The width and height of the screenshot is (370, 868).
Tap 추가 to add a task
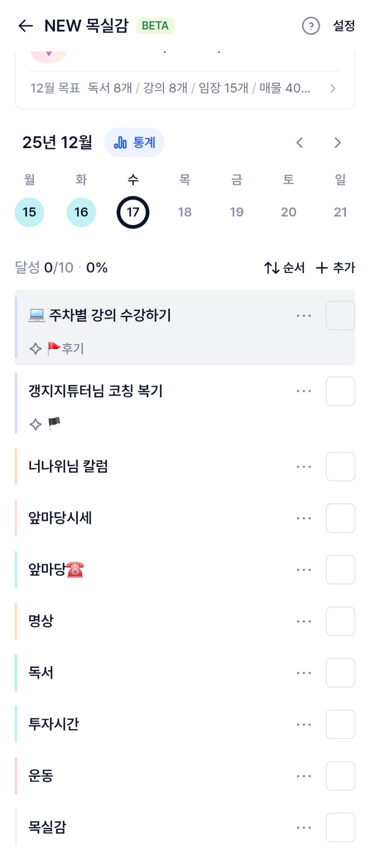pyautogui.click(x=336, y=268)
